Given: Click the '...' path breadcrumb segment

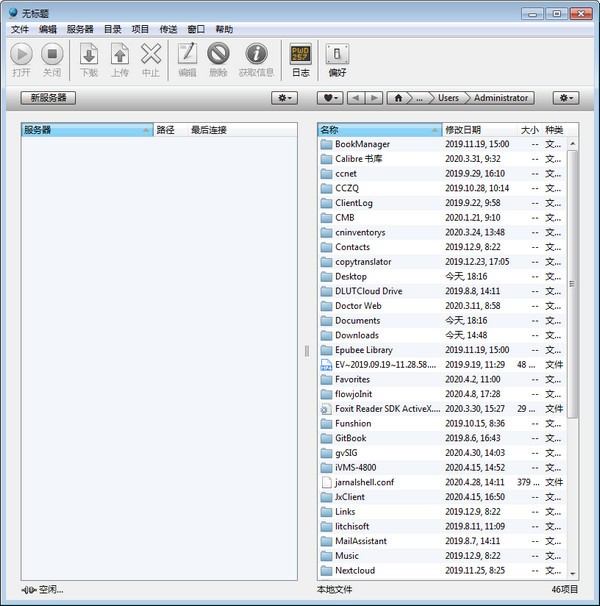Looking at the screenshot, I should click(419, 98).
